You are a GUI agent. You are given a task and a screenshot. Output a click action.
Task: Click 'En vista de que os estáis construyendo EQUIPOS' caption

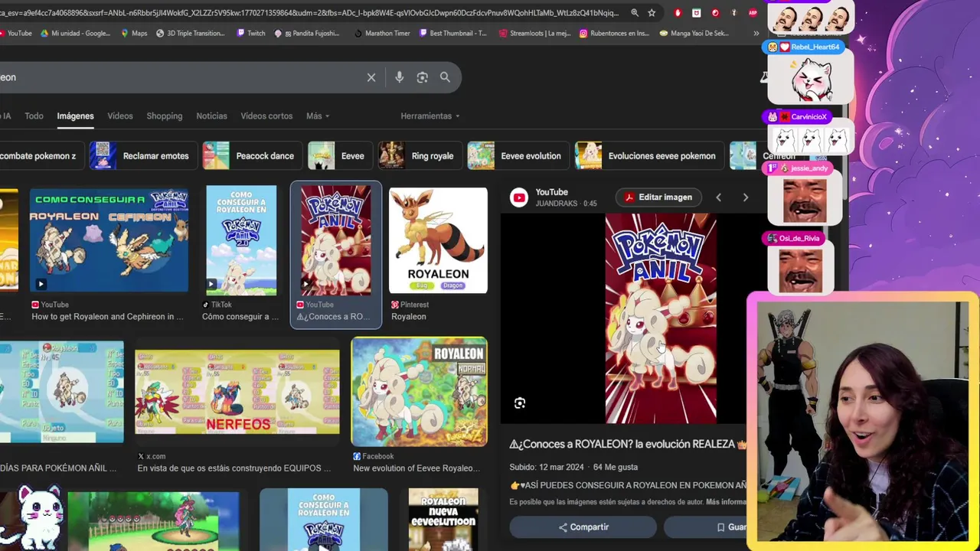[x=234, y=468]
